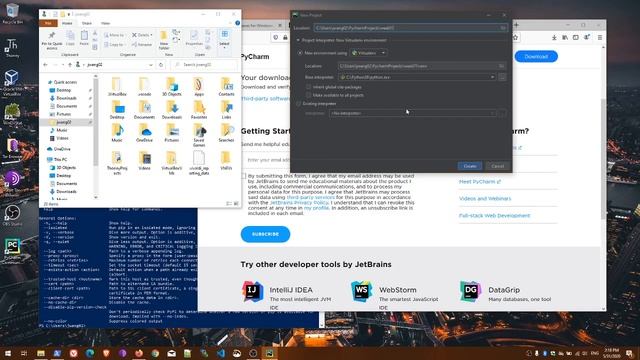The height and width of the screenshot is (360, 640).
Task: Click the Delete button in Explorer ribbon
Action: click(x=142, y=35)
